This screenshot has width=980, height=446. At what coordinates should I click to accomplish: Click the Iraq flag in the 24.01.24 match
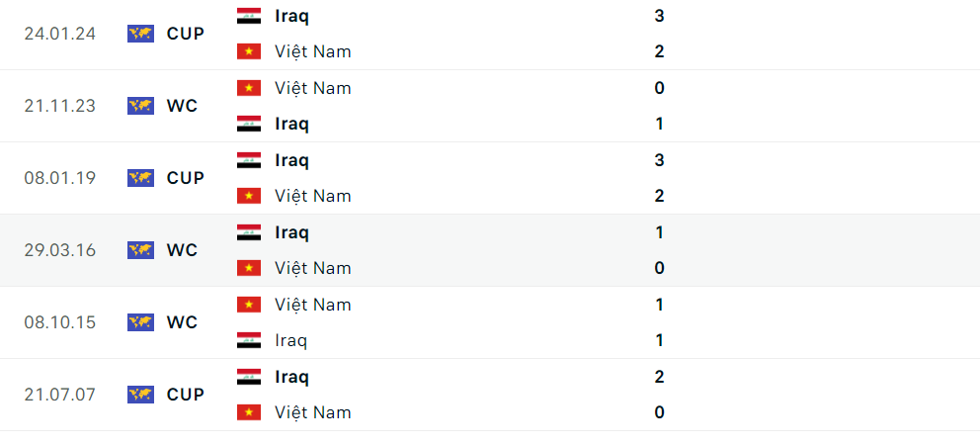tap(249, 16)
